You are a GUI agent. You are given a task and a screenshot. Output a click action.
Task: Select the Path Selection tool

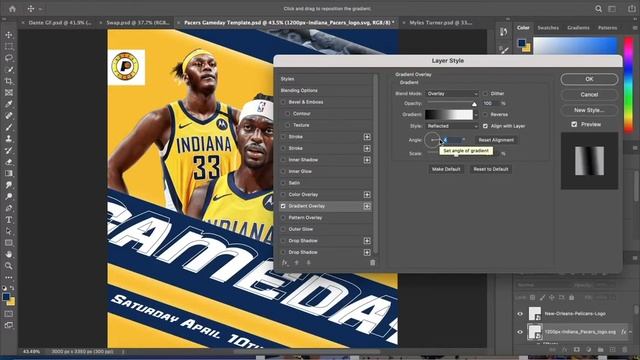pyautogui.click(x=9, y=231)
